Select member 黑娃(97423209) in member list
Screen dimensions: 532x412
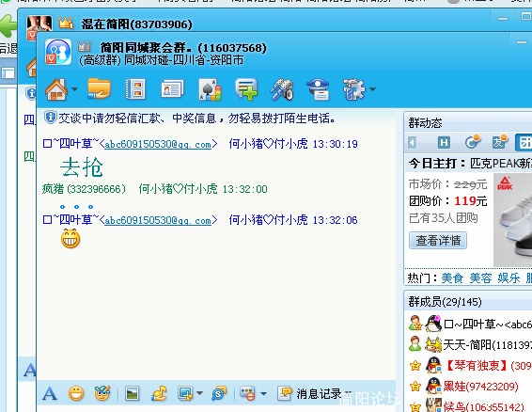click(x=480, y=387)
